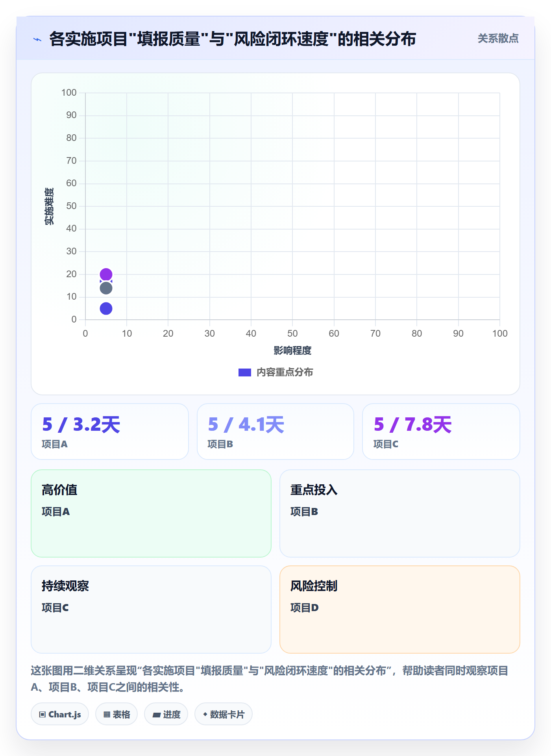This screenshot has height=756, width=551.
Task: Click the 表格 tag chip
Action: click(x=116, y=714)
